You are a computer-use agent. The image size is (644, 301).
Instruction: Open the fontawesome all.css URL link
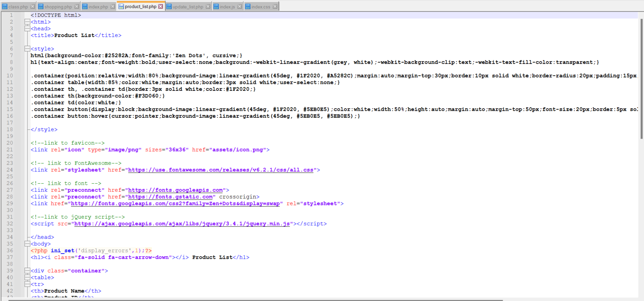tap(221, 170)
